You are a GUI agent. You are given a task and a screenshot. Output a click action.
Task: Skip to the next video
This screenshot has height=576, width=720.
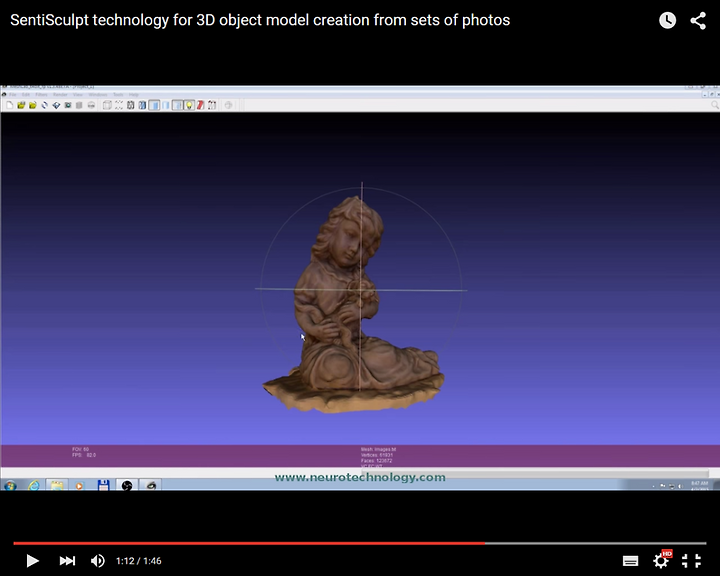click(67, 560)
